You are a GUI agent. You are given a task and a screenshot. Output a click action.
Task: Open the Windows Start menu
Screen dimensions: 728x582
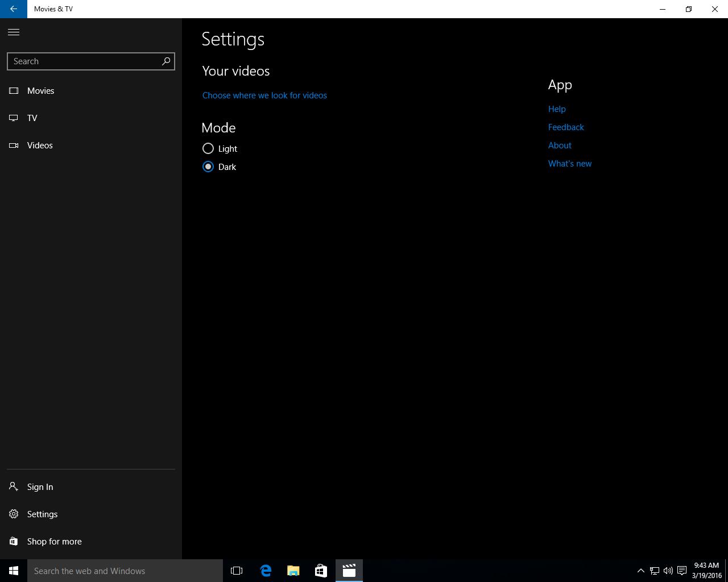pyautogui.click(x=14, y=571)
